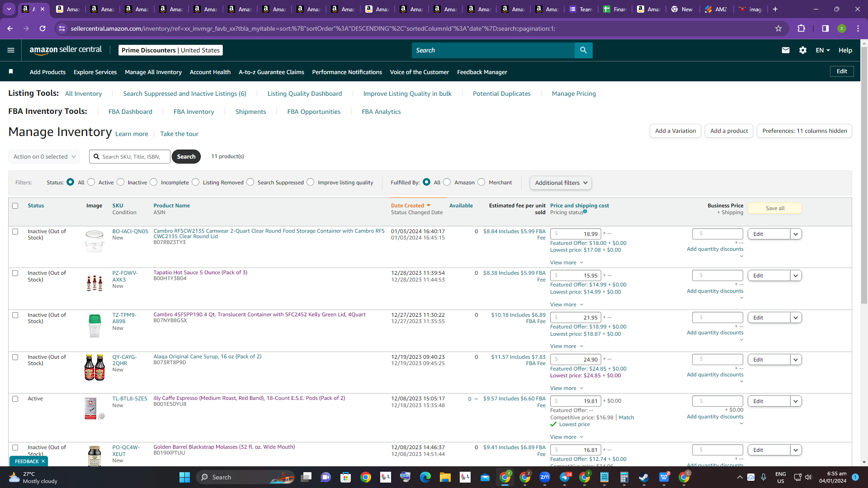The width and height of the screenshot is (868, 488).
Task: Close the FEEDBACK tab with its X
Action: click(x=43, y=461)
